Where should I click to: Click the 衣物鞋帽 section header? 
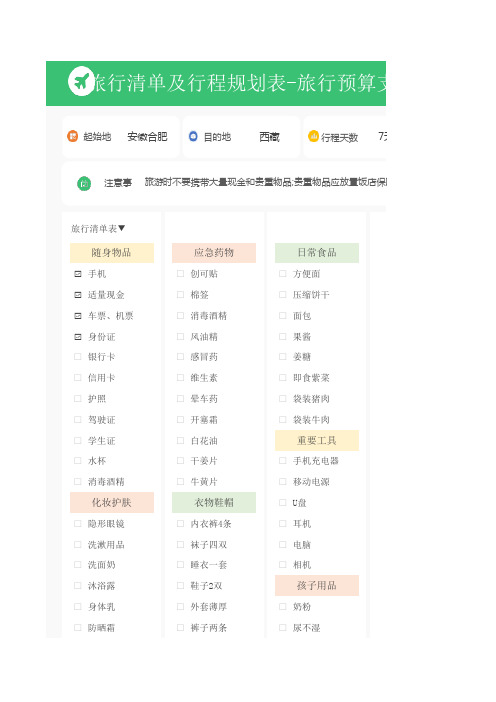click(214, 502)
